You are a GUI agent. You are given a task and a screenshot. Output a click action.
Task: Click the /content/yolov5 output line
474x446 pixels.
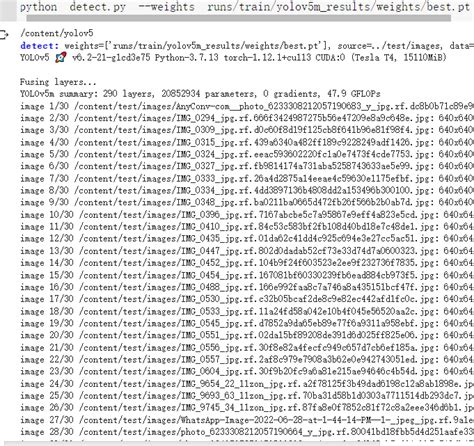[57, 33]
